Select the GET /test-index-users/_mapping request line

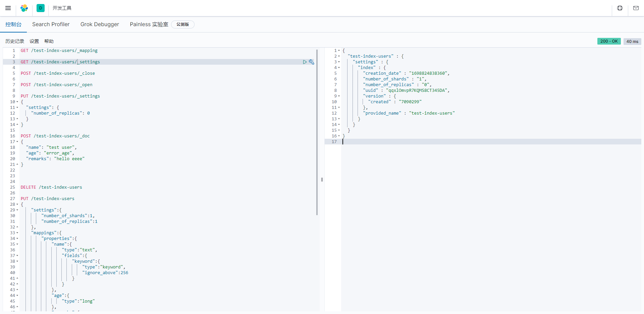tap(59, 51)
